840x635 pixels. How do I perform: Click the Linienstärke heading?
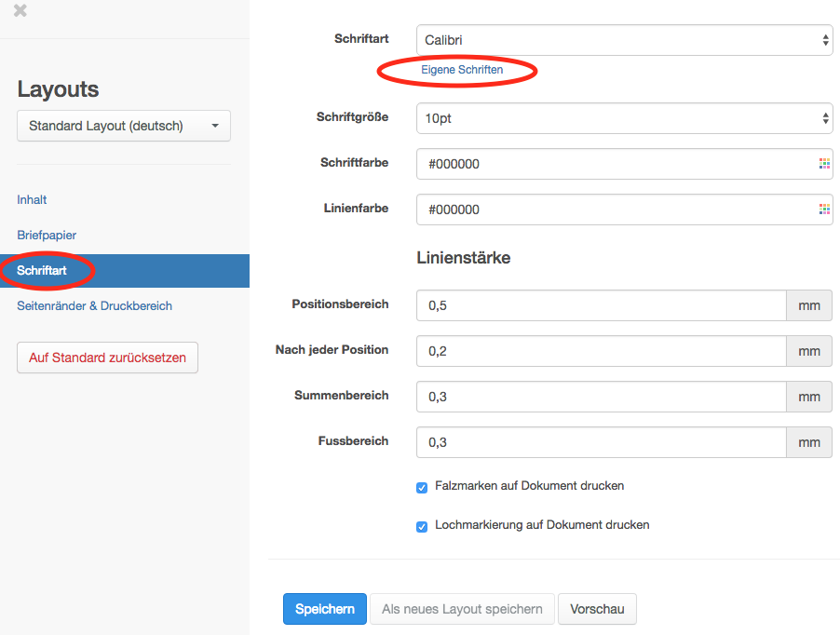pyautogui.click(x=464, y=258)
